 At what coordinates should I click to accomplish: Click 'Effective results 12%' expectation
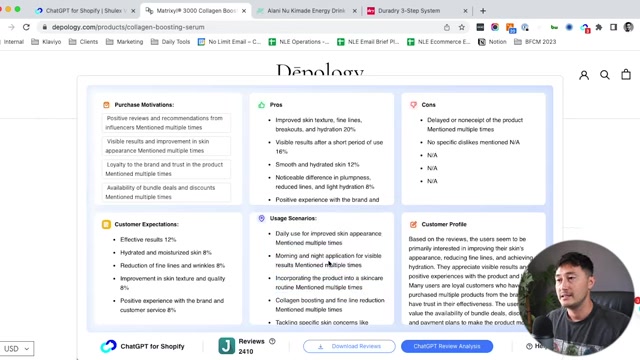(x=148, y=240)
